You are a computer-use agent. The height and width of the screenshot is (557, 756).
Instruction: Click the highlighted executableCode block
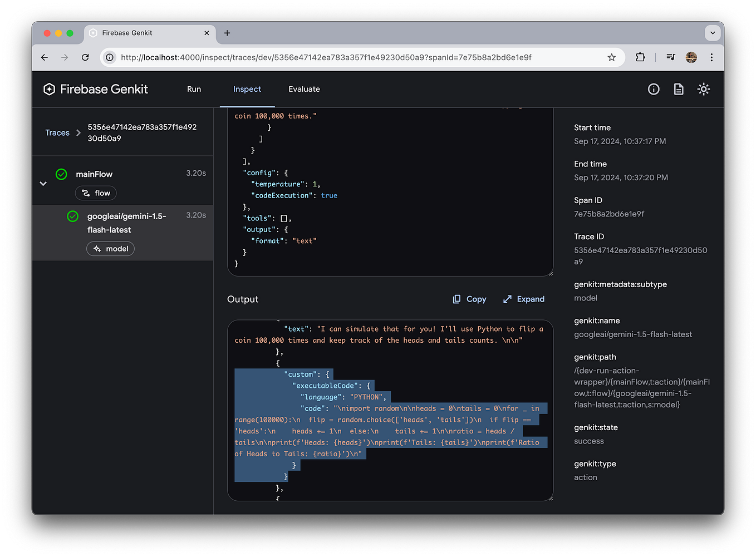point(390,425)
